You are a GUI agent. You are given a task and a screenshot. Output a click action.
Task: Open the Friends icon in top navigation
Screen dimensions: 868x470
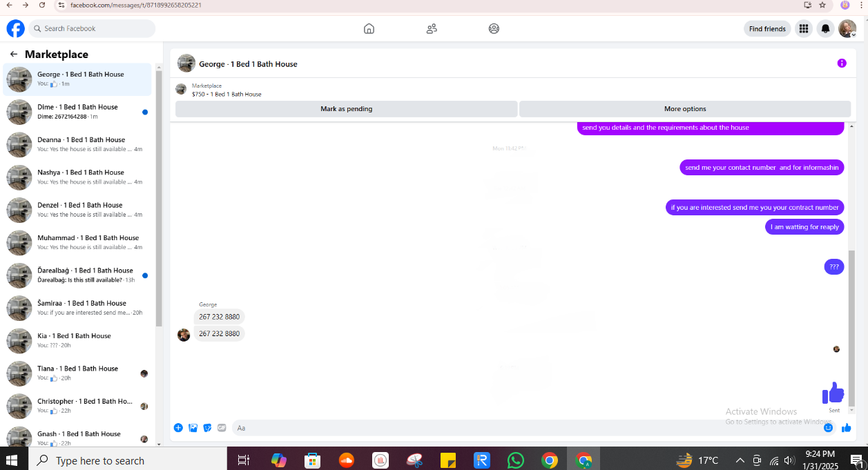coord(432,28)
